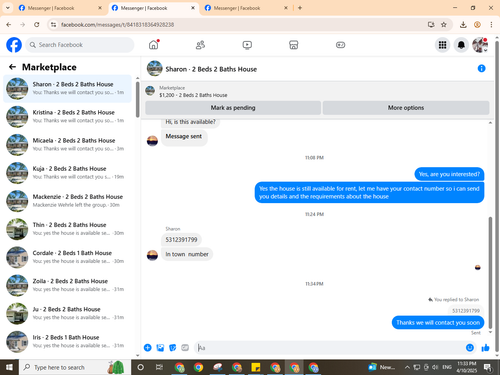500x375 pixels.
Task: Bookmark this page with the star
Action: point(444,25)
